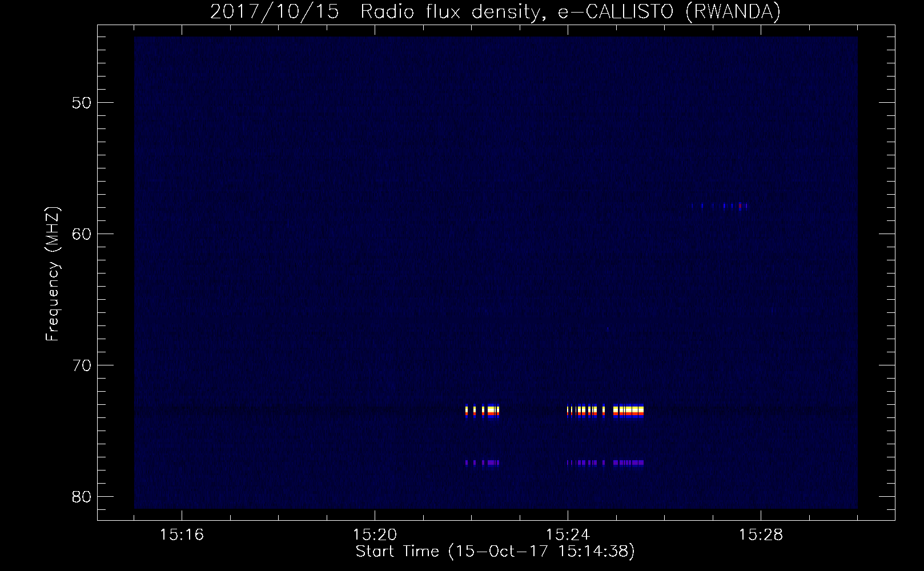Click the 15:24 time tick label
924x571 pixels.
pos(568,535)
